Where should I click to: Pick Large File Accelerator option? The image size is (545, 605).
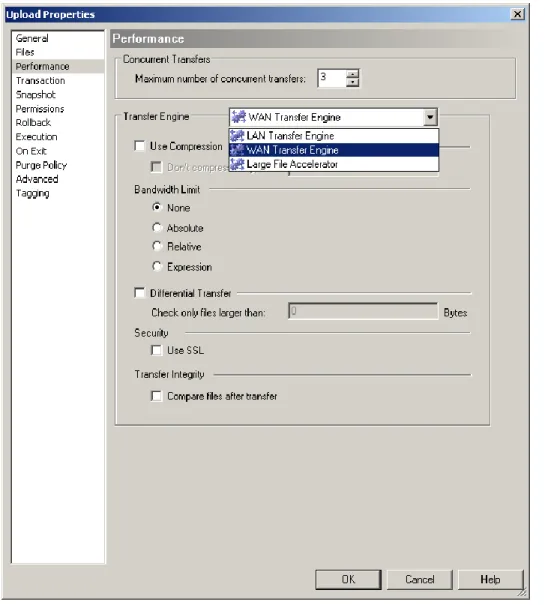(334, 164)
